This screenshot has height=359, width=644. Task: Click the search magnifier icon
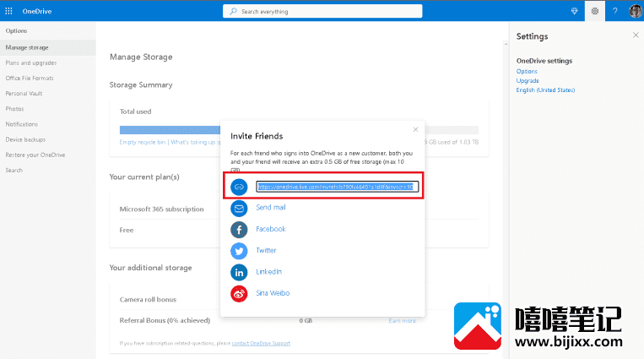[233, 11]
